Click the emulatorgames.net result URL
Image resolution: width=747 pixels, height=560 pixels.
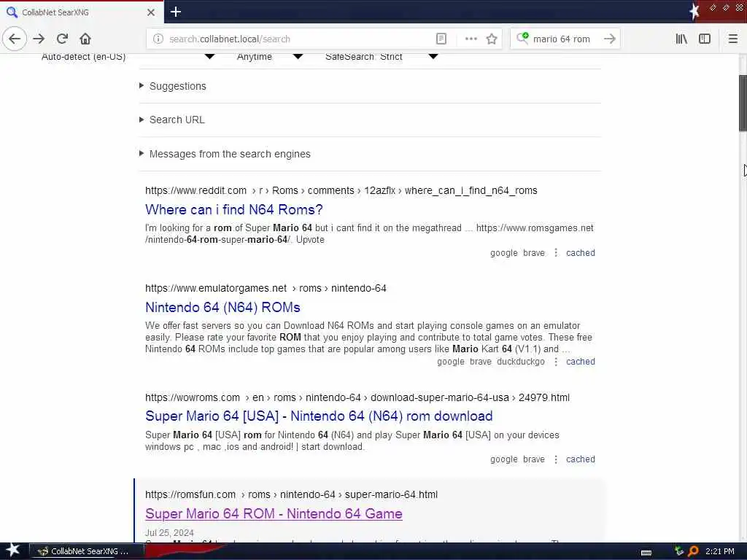(x=266, y=288)
